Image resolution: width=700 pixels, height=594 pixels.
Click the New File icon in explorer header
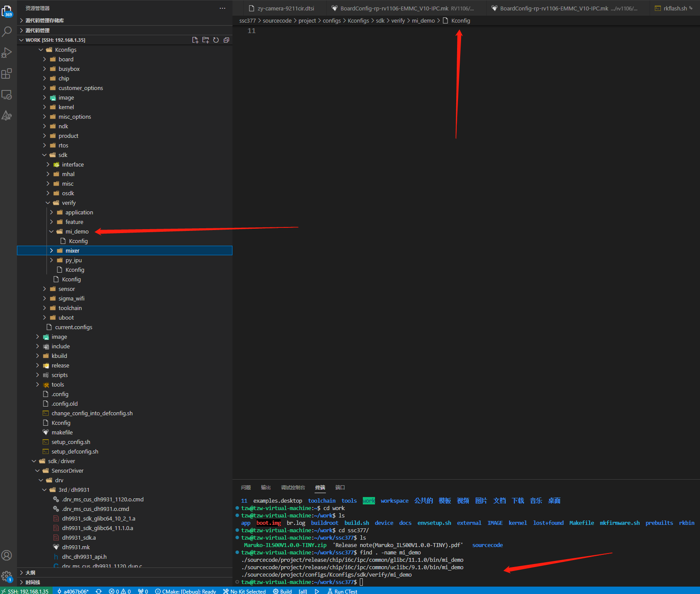point(195,40)
